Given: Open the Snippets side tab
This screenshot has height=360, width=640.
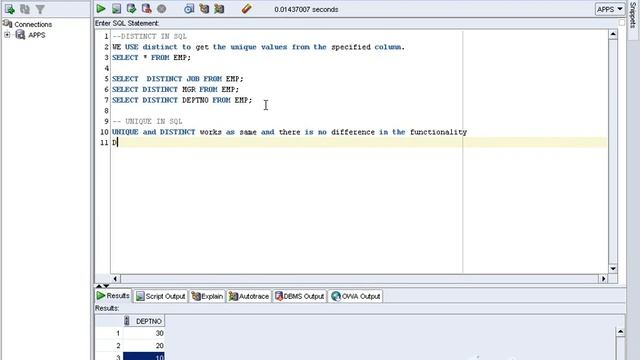Looking at the screenshot, I should [633, 15].
